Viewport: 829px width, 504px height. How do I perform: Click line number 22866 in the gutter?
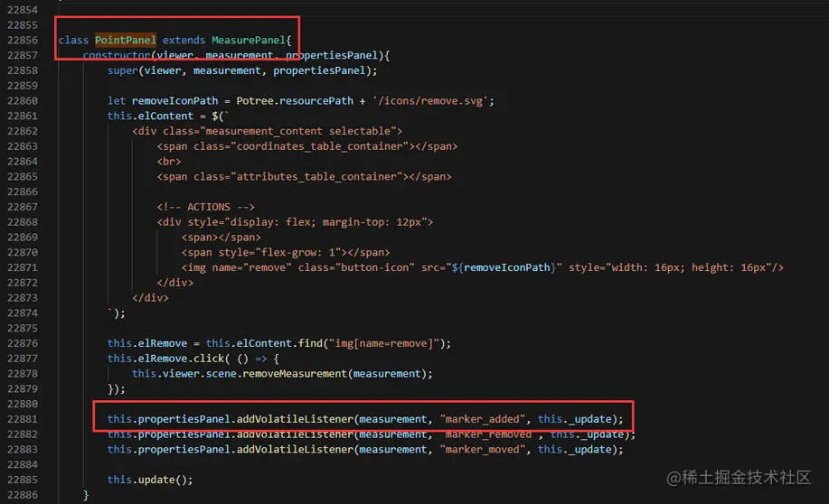[x=23, y=191]
